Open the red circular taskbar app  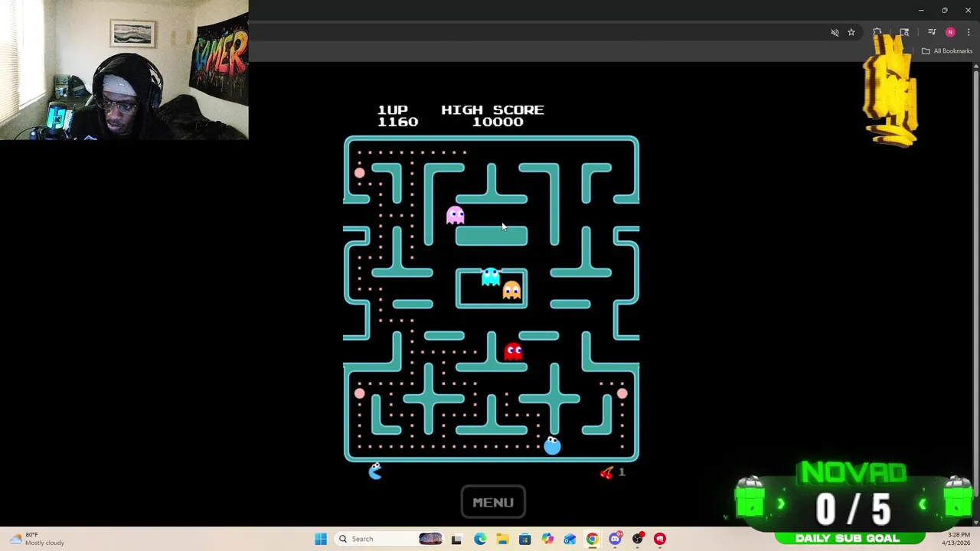660,539
